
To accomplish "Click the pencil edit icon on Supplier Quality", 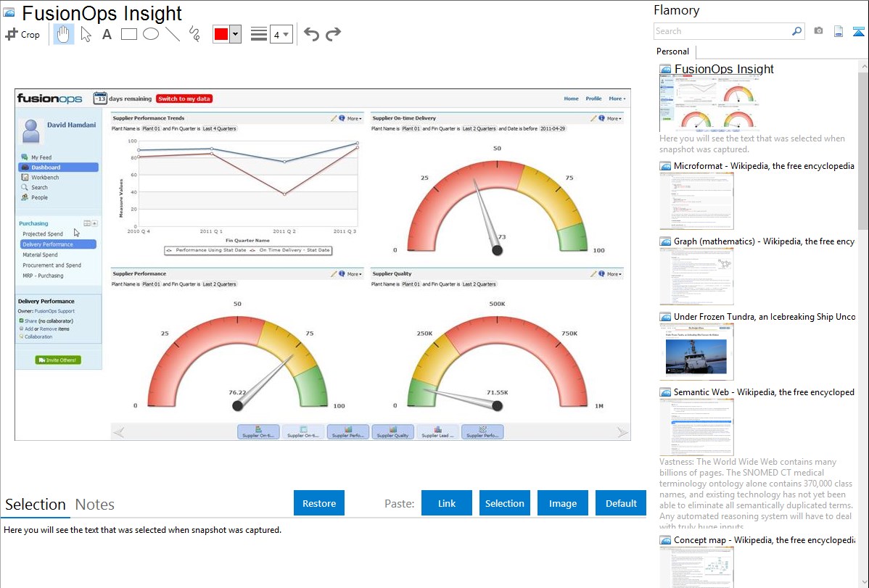I will coord(593,274).
